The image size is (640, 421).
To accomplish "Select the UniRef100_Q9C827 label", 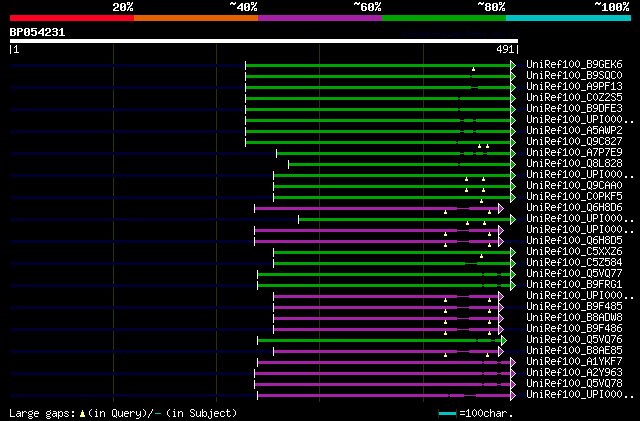I will click(574, 141).
